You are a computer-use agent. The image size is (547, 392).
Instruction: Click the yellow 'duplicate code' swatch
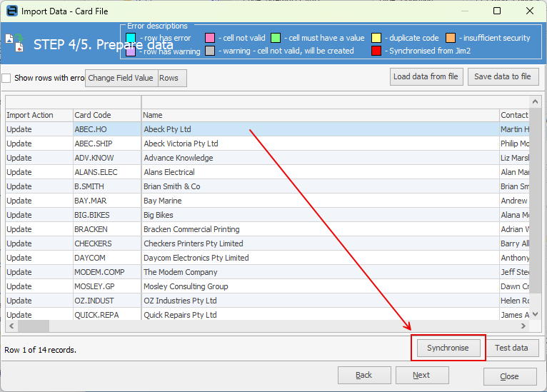point(376,38)
